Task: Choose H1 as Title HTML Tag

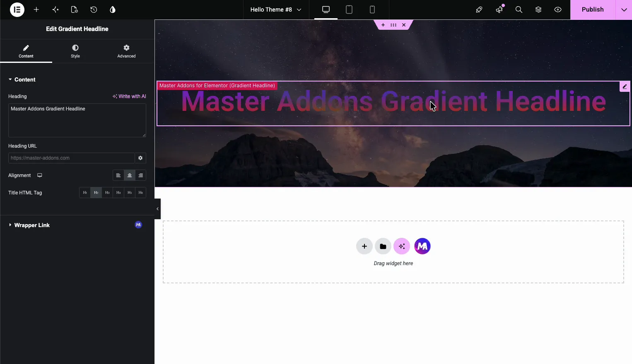Action: coord(85,193)
